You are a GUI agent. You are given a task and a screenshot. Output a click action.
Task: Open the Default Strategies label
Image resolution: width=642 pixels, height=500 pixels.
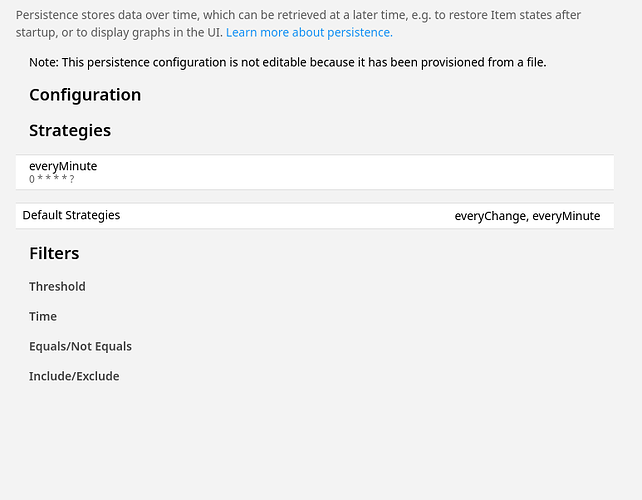click(x=71, y=215)
